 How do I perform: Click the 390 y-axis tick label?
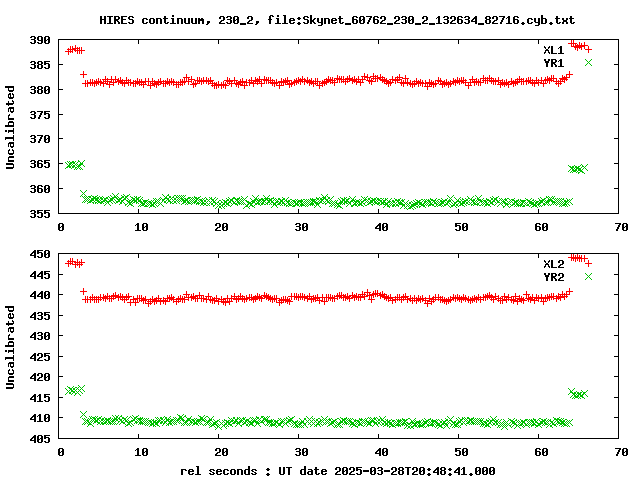click(x=40, y=40)
